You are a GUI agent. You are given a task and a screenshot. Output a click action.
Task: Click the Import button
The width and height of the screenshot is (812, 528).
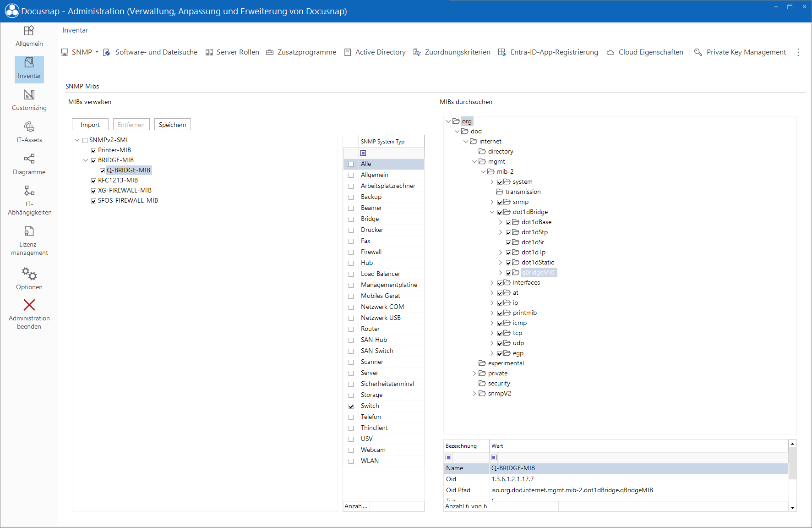(x=90, y=125)
